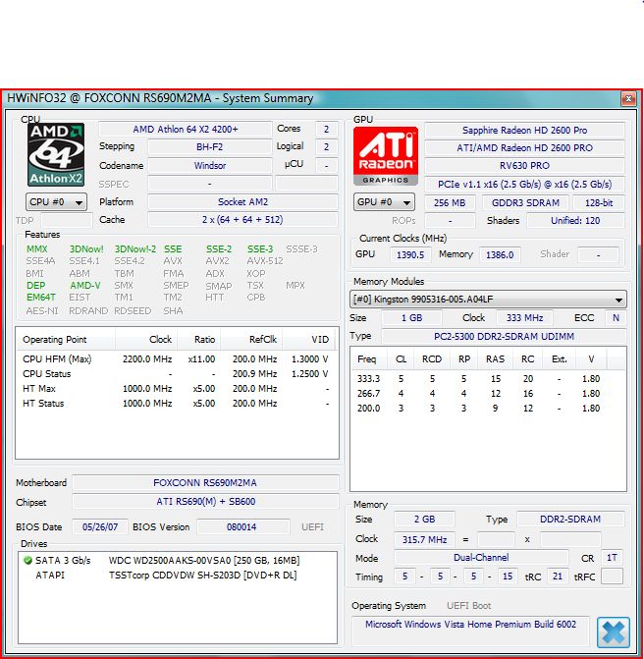Click the AMD Athlon 64 X2 4200+ name field
This screenshot has width=644, height=659.
(x=186, y=129)
